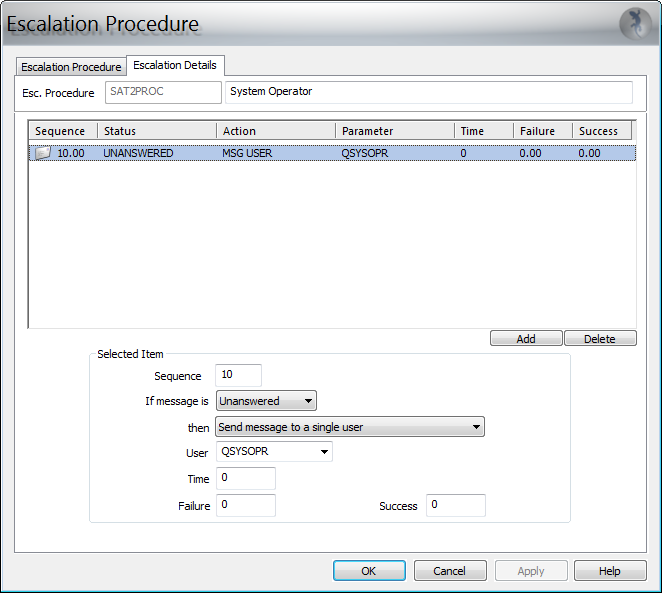
Task: Click the folder icon in sequence row 10.00
Action: [x=42, y=153]
